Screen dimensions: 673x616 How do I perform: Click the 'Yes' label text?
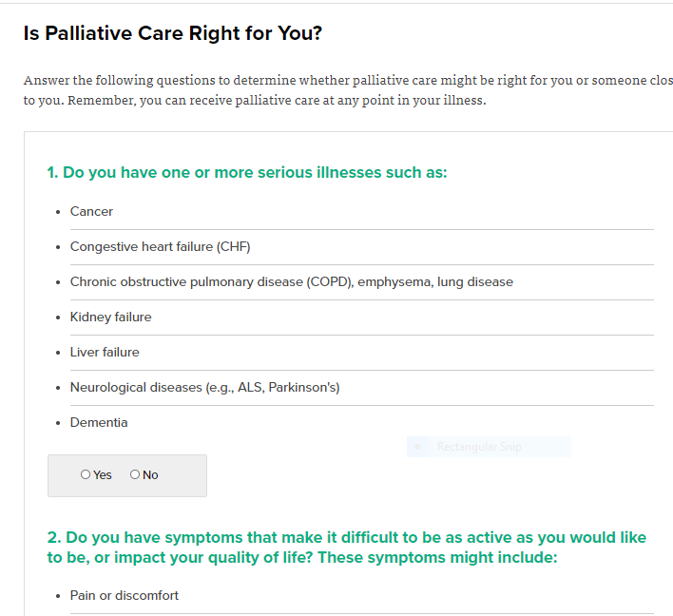(102, 474)
